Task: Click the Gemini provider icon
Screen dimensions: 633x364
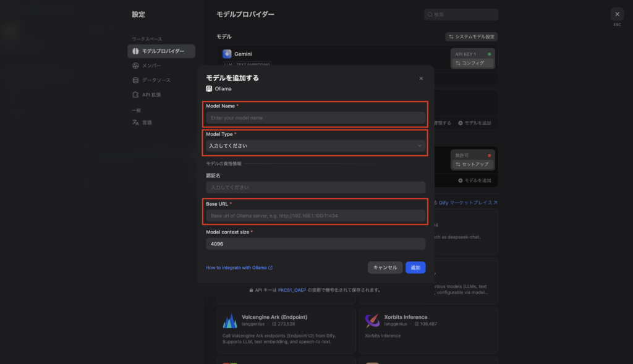Action: [x=227, y=54]
